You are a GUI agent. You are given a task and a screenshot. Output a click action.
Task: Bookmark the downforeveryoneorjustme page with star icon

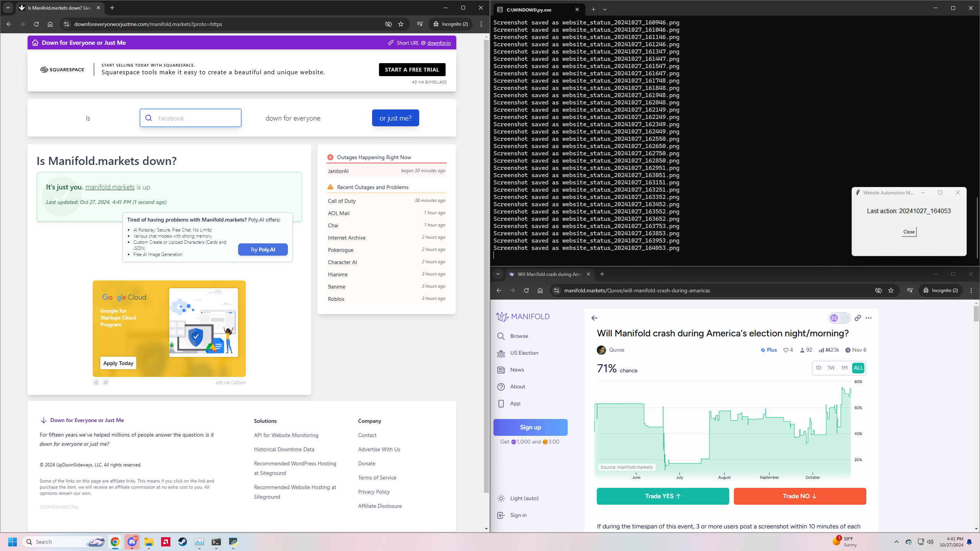pyautogui.click(x=401, y=24)
